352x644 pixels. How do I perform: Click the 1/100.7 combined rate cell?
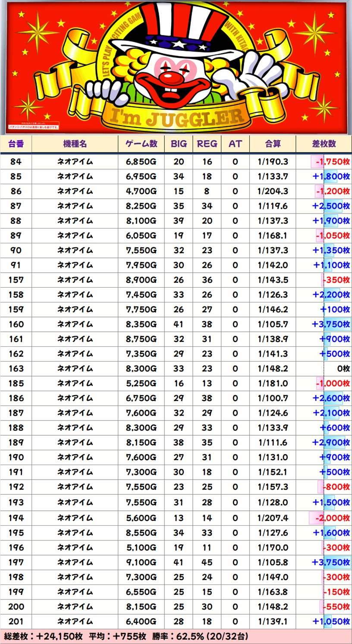coord(273,398)
